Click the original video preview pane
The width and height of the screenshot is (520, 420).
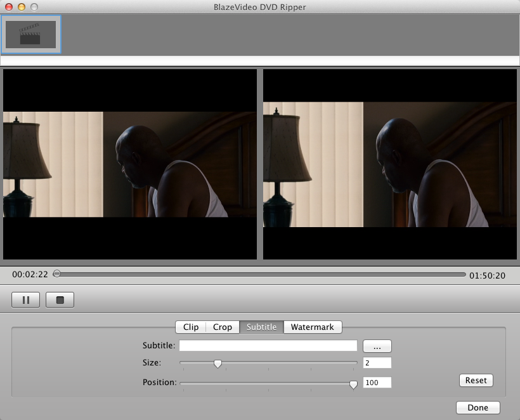(x=130, y=164)
